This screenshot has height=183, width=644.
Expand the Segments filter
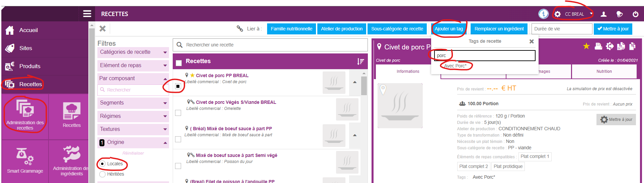pyautogui.click(x=133, y=103)
